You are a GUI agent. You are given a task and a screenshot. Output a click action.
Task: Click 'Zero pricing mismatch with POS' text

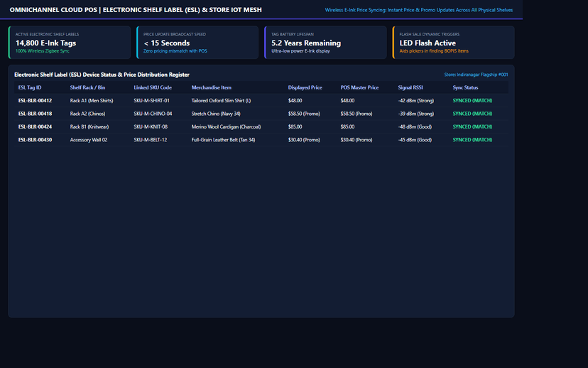pos(175,51)
